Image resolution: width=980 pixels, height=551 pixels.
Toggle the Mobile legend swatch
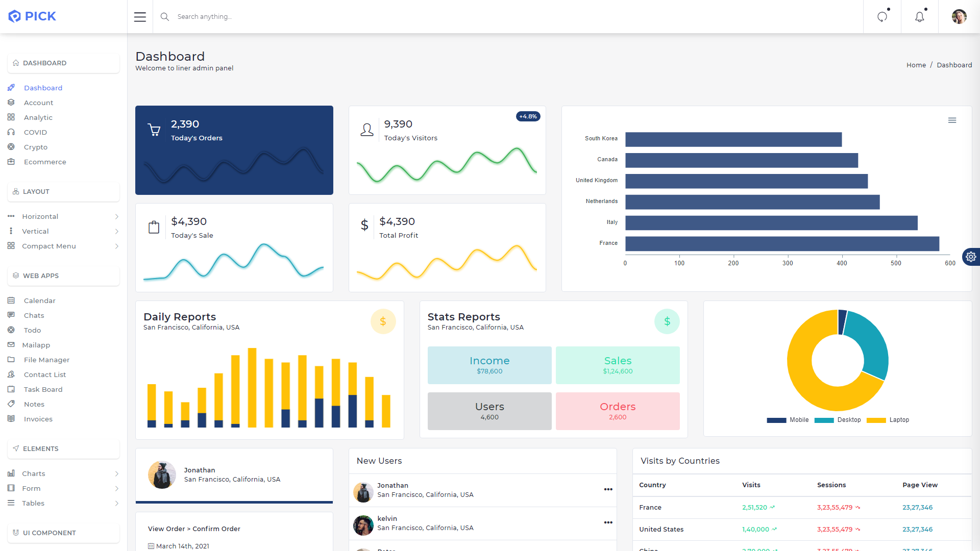(776, 420)
